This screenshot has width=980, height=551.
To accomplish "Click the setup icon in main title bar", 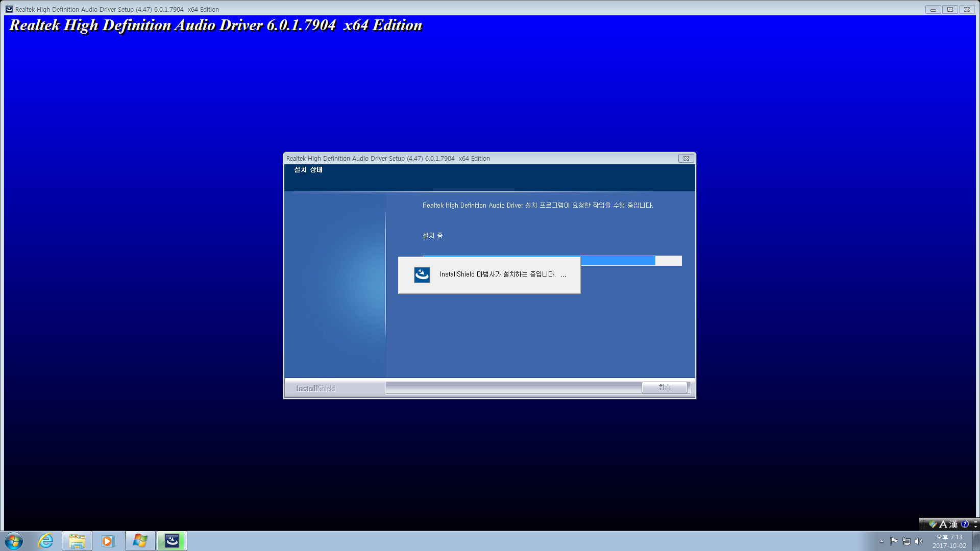I will click(9, 9).
